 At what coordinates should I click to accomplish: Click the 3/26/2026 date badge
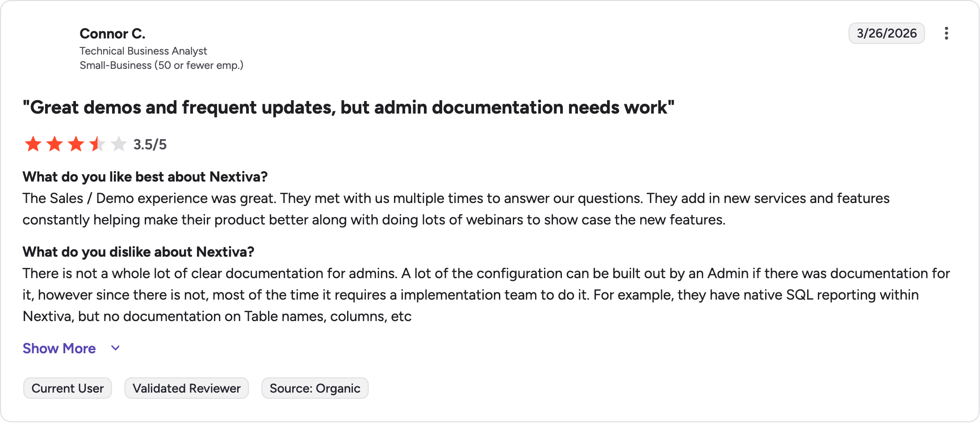point(887,34)
